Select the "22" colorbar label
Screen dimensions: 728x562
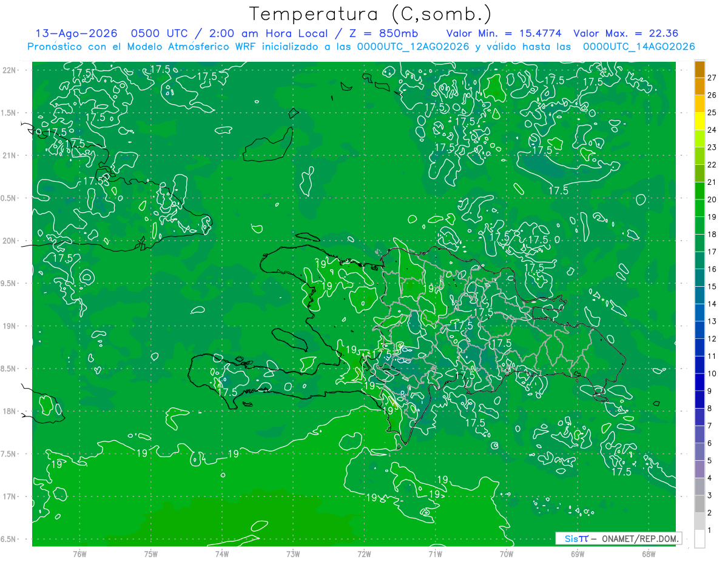click(x=712, y=164)
